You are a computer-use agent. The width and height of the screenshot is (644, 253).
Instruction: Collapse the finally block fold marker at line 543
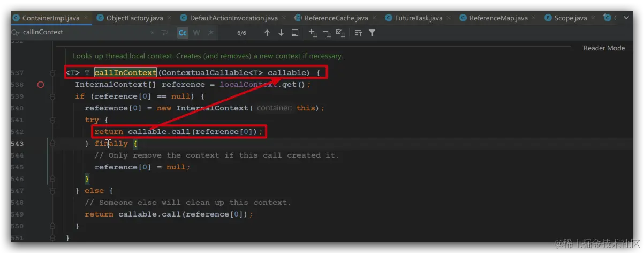coord(52,144)
